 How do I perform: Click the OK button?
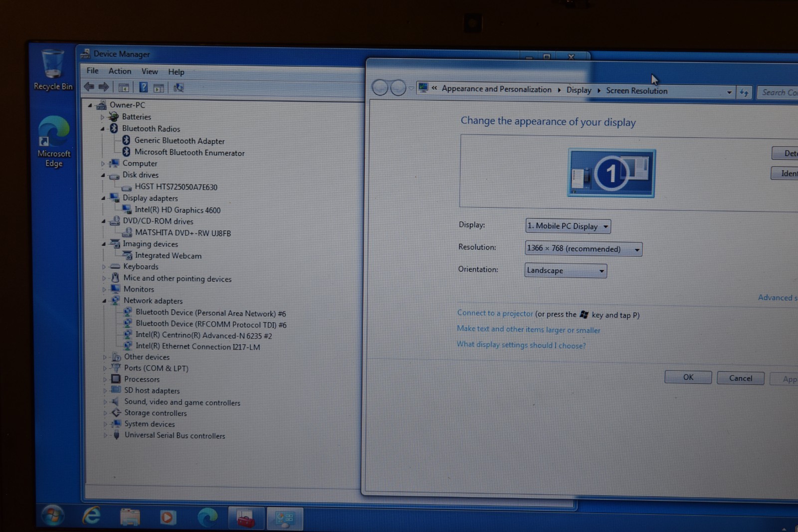pos(688,377)
